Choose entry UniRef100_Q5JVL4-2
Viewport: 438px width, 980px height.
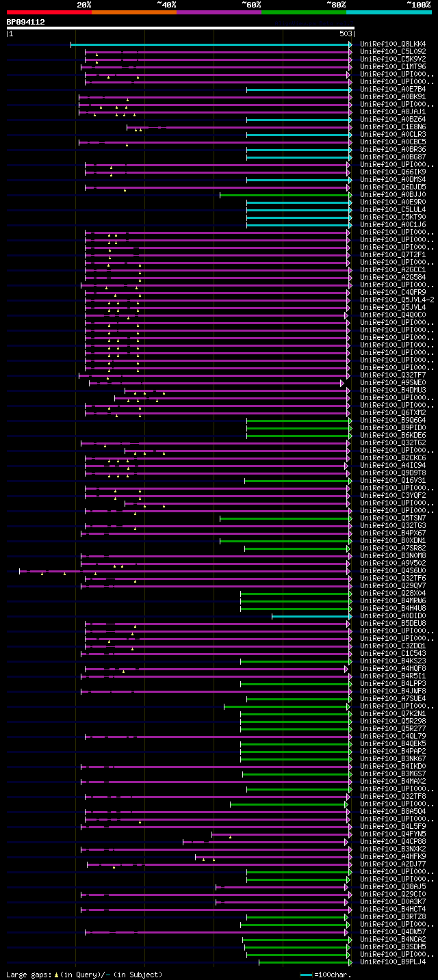tap(398, 300)
